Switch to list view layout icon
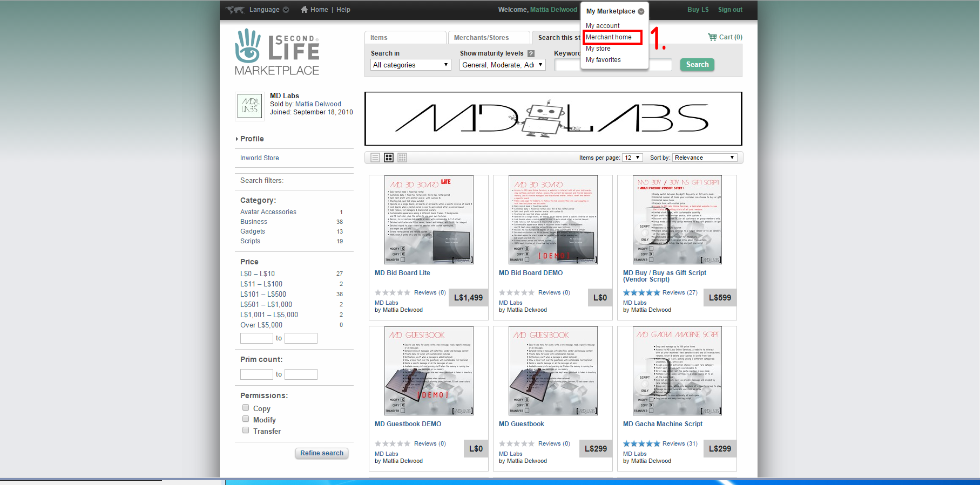980x485 pixels. click(x=375, y=158)
